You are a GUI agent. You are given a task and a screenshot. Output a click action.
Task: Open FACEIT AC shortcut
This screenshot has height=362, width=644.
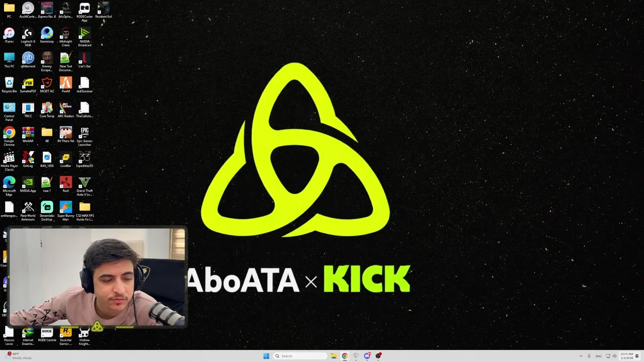(x=47, y=85)
